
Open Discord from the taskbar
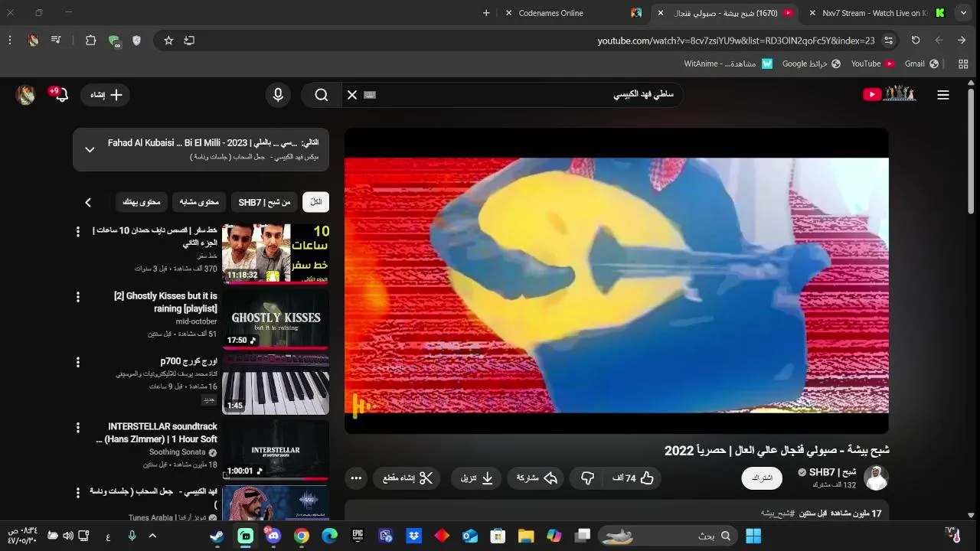[273, 536]
